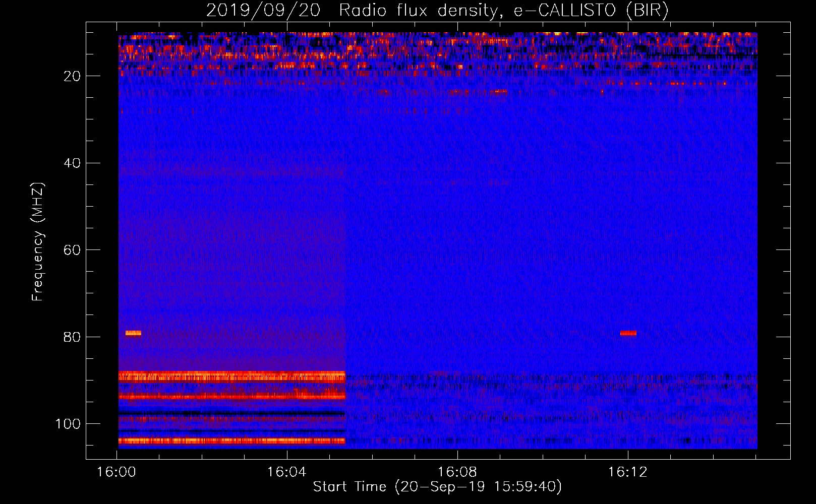The image size is (816, 504).
Task: Click the 16:12 time tick label
Action: pos(628,472)
